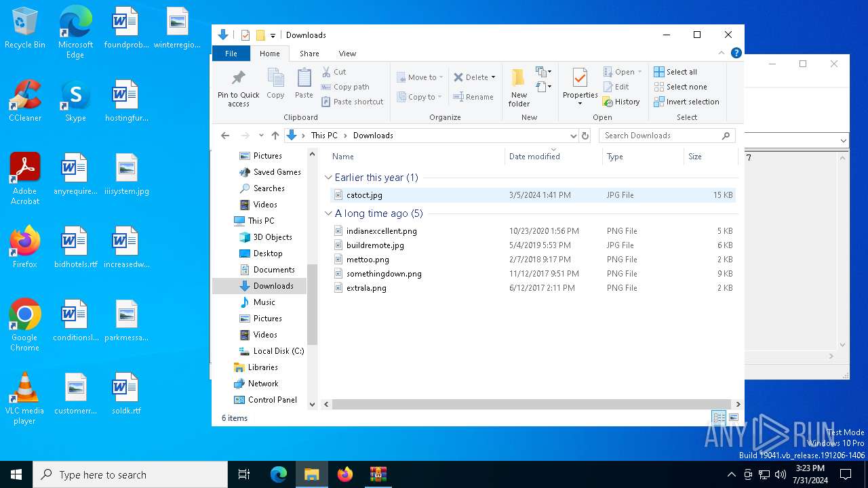The height and width of the screenshot is (488, 868).
Task: Click Paste shortcut option
Action: coord(352,102)
